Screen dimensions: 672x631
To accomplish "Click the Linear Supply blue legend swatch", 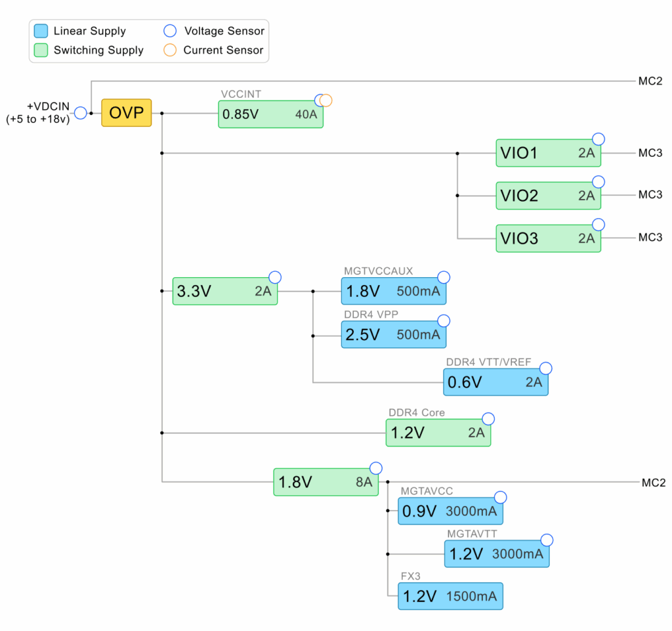I will point(41,31).
